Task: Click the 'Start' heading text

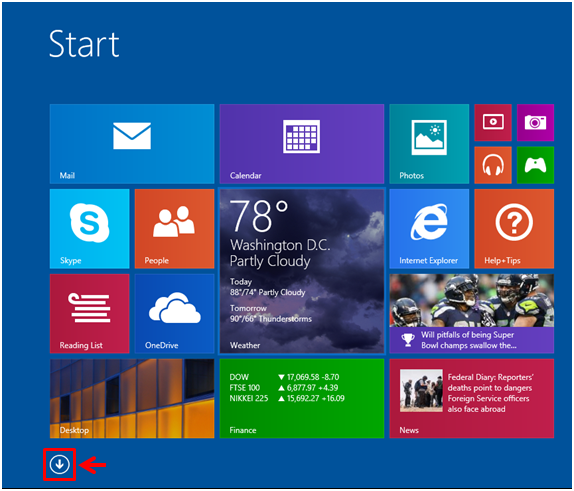Action: pyautogui.click(x=84, y=44)
